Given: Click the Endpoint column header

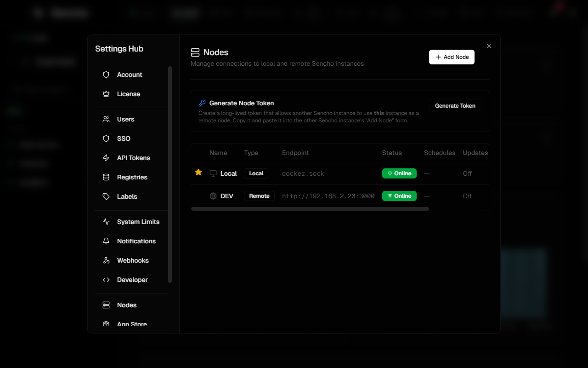Looking at the screenshot, I should point(295,153).
